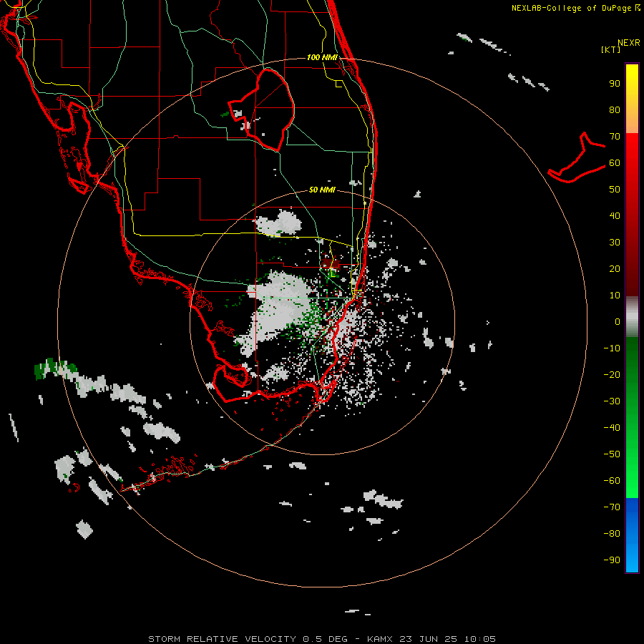Click the 0 knot scale label
Image resolution: width=644 pixels, height=644 pixels.
tap(618, 321)
